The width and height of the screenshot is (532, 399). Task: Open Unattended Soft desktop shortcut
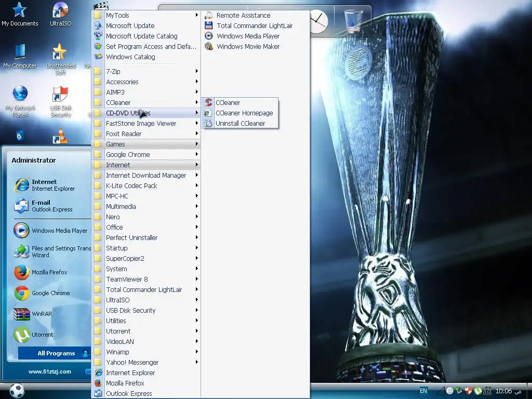(60, 59)
